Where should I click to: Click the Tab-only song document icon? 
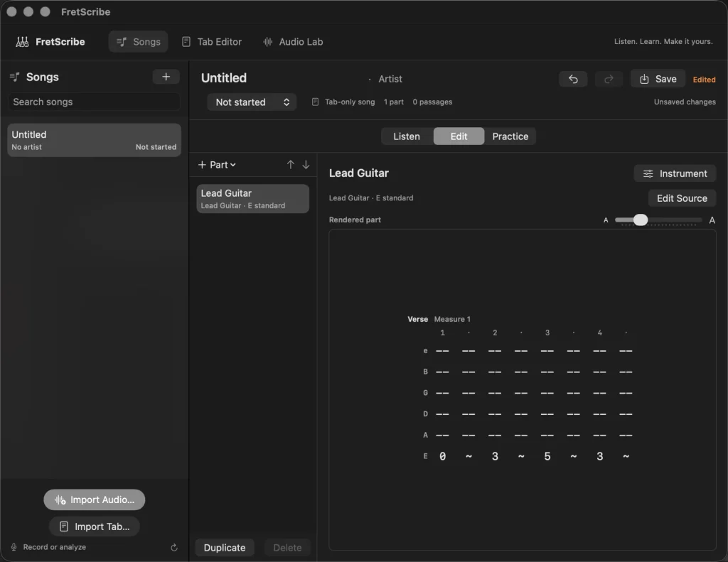pos(315,102)
